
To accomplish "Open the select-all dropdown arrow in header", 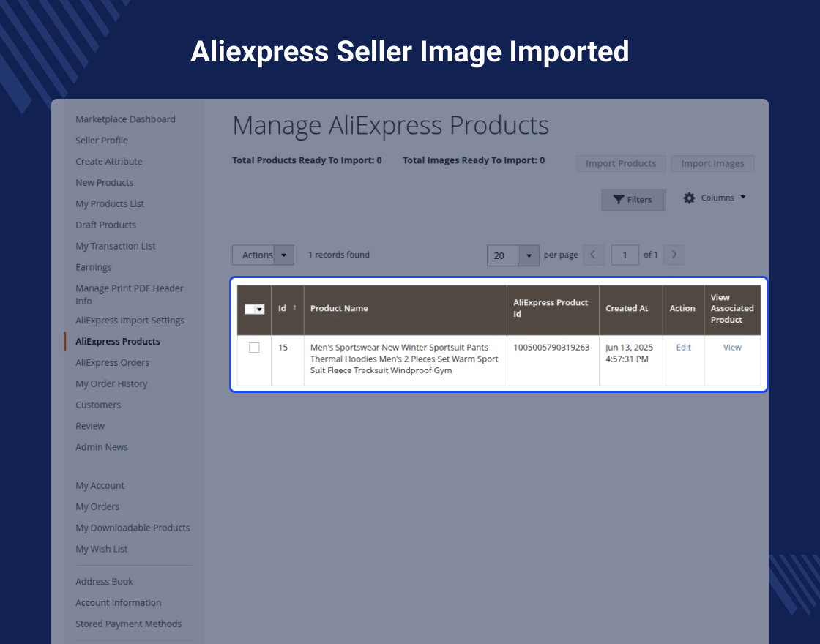I will coord(259,309).
